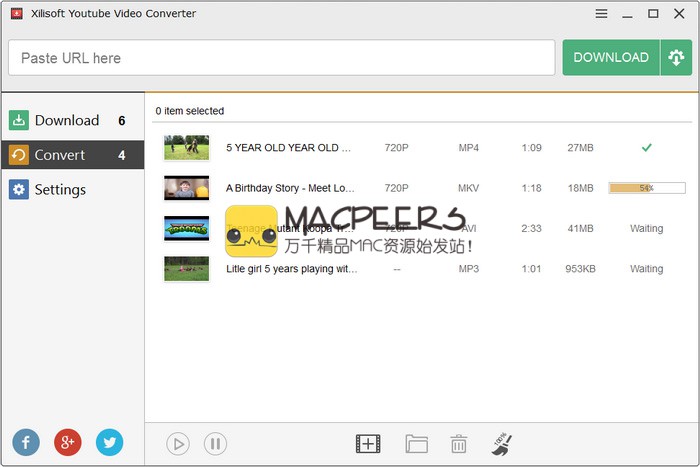Click the 54% conversion progress bar
The height and width of the screenshot is (467, 700).
tap(647, 188)
